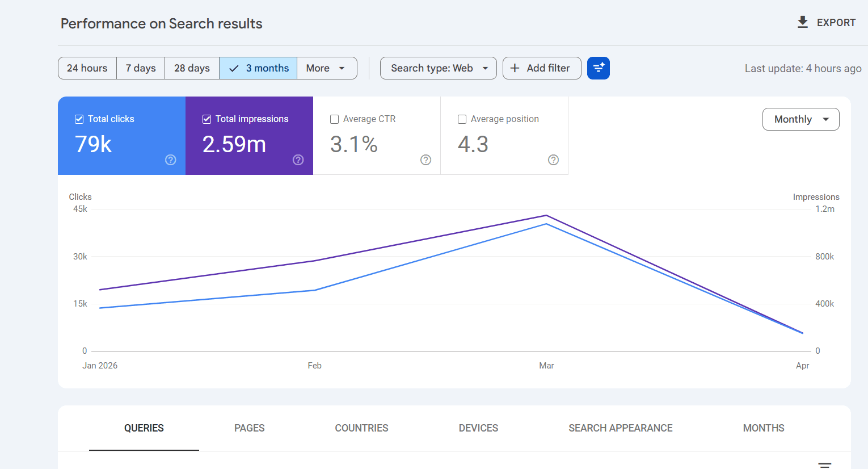Click the plus icon inside Add filter

tap(515, 68)
